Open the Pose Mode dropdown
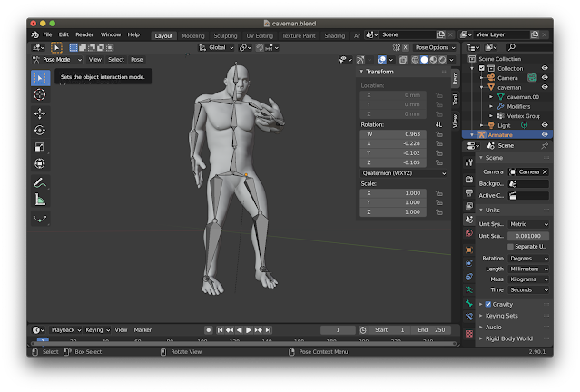Viewport: 580px width, 392px height. point(56,59)
